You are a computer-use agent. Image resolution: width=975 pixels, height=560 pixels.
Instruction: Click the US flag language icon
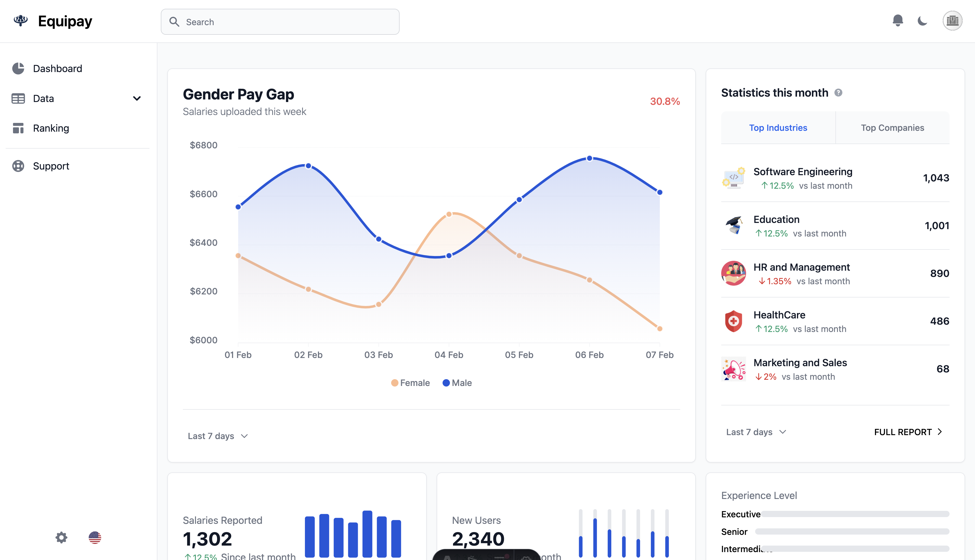point(95,537)
